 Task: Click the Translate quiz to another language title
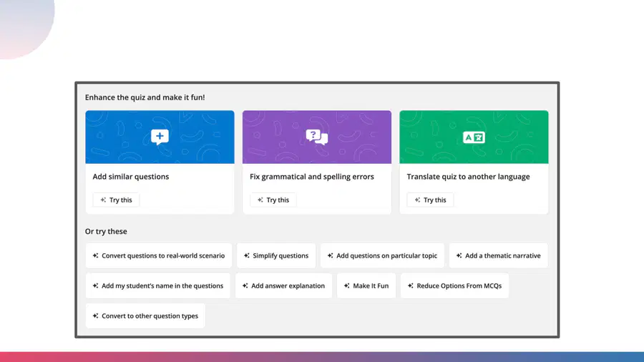pos(468,177)
